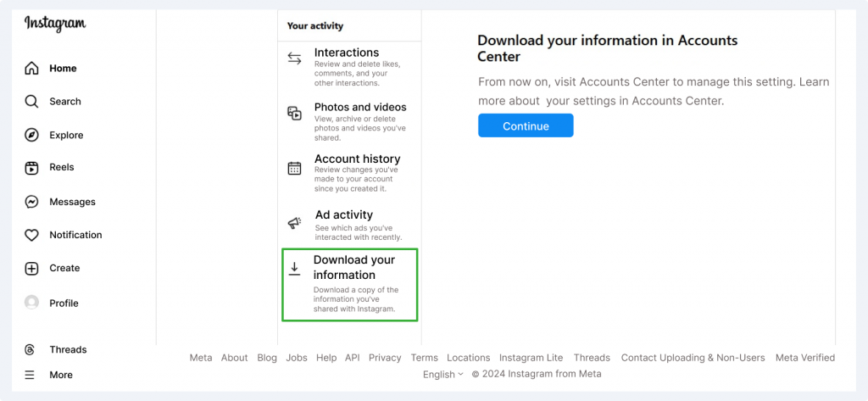
Task: Open Account history section
Action: [349, 173]
